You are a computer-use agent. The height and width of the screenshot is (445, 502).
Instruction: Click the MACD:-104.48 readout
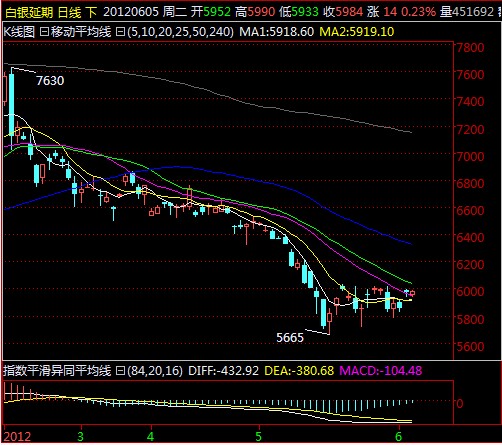[x=381, y=371]
